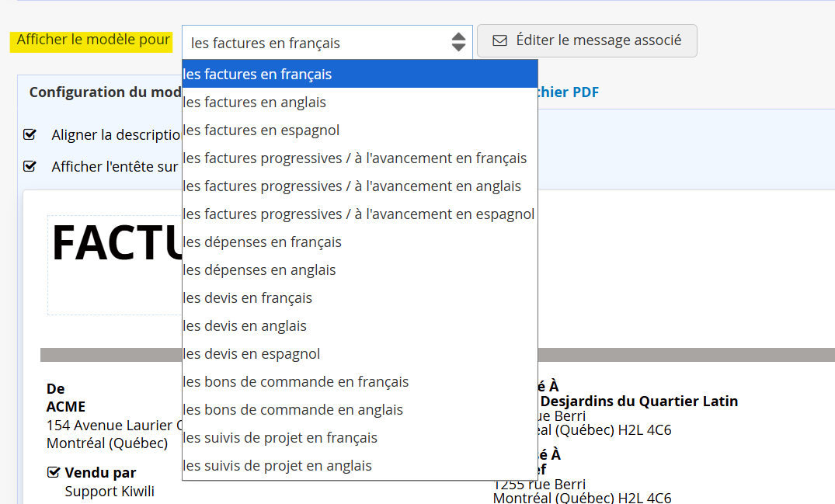
Task: Pick 'les bons de commande en français'
Action: (360, 381)
